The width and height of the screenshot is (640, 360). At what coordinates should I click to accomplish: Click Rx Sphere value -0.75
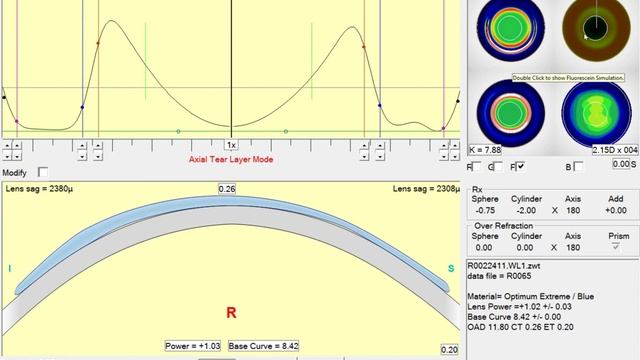(485, 211)
